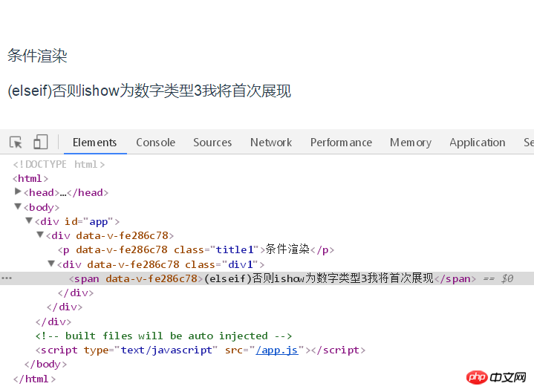The image size is (534, 392).
Task: Open the Sources tab
Action: [212, 143]
